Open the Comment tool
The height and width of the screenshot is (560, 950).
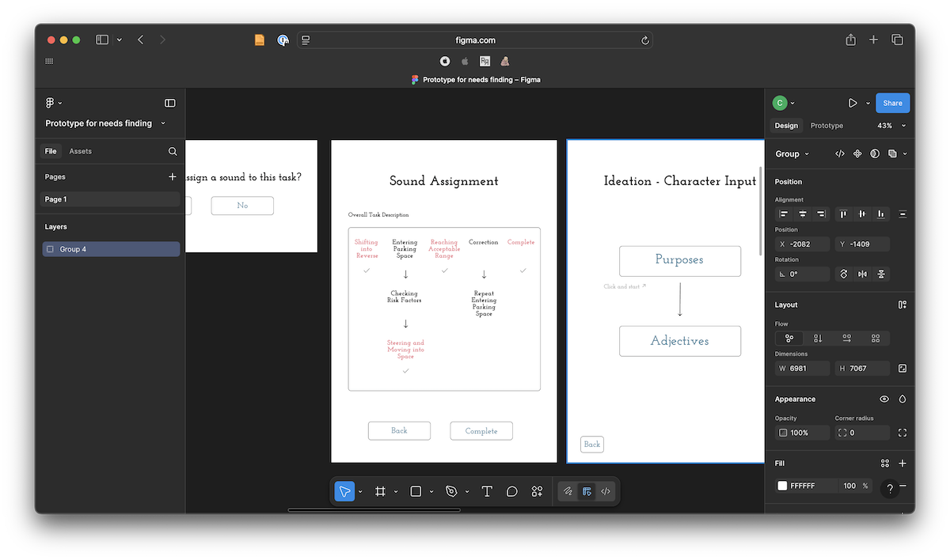click(512, 491)
